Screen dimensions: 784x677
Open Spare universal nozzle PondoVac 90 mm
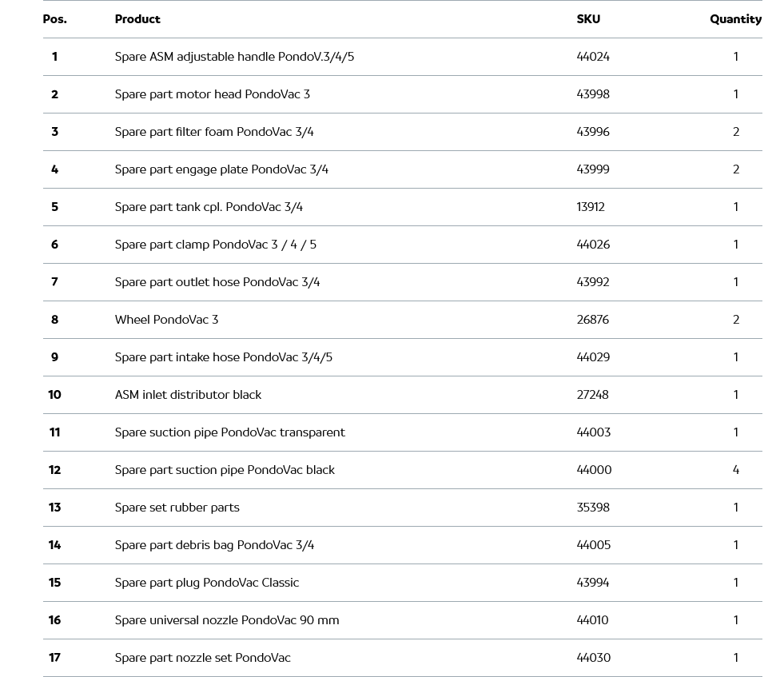coord(226,620)
